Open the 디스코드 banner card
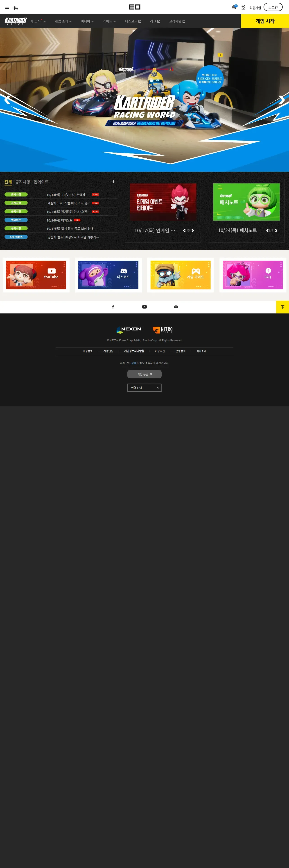This screenshot has height=868, width=289. [x=108, y=275]
